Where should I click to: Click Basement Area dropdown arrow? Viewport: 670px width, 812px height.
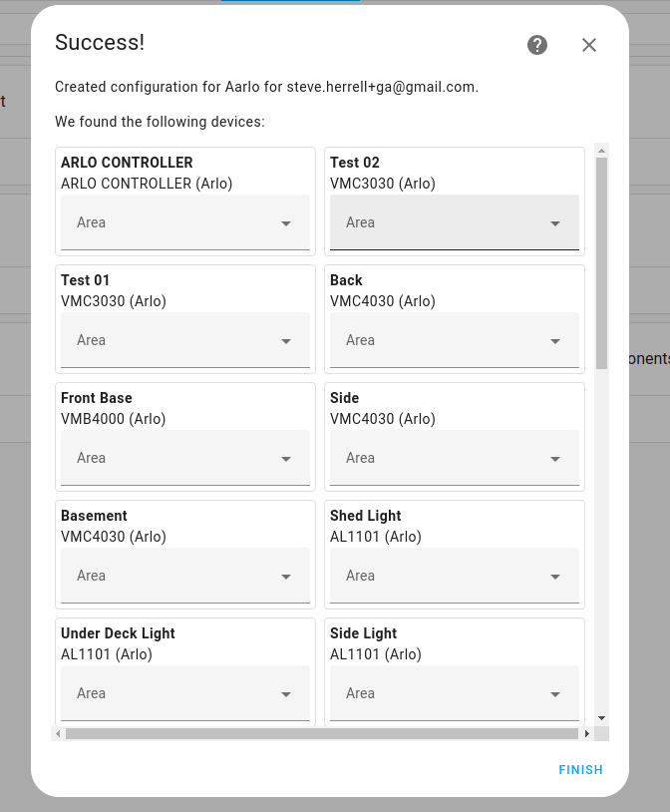pos(286,577)
